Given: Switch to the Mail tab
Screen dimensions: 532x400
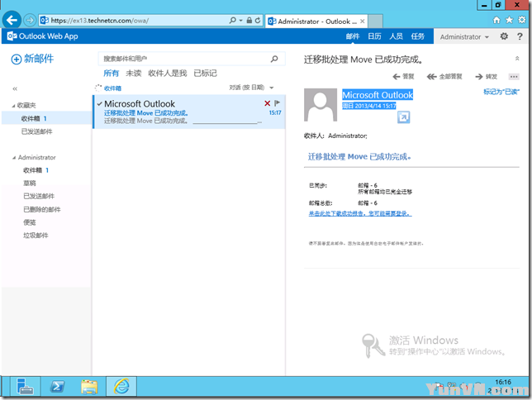Looking at the screenshot, I should point(353,36).
